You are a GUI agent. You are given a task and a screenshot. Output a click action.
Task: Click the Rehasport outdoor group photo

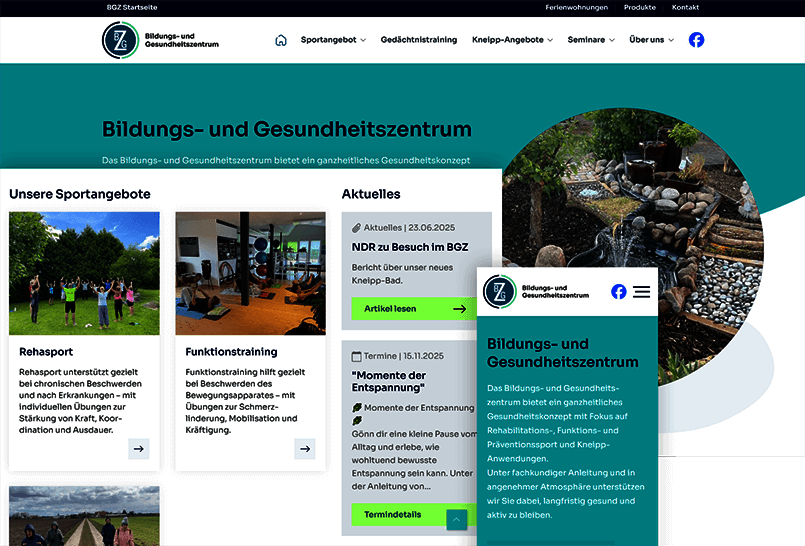(x=84, y=273)
